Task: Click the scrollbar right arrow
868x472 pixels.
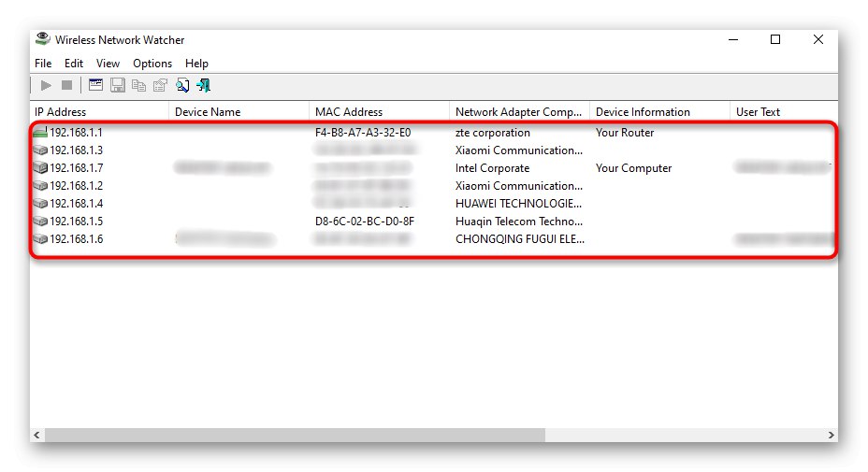Action: point(831,435)
